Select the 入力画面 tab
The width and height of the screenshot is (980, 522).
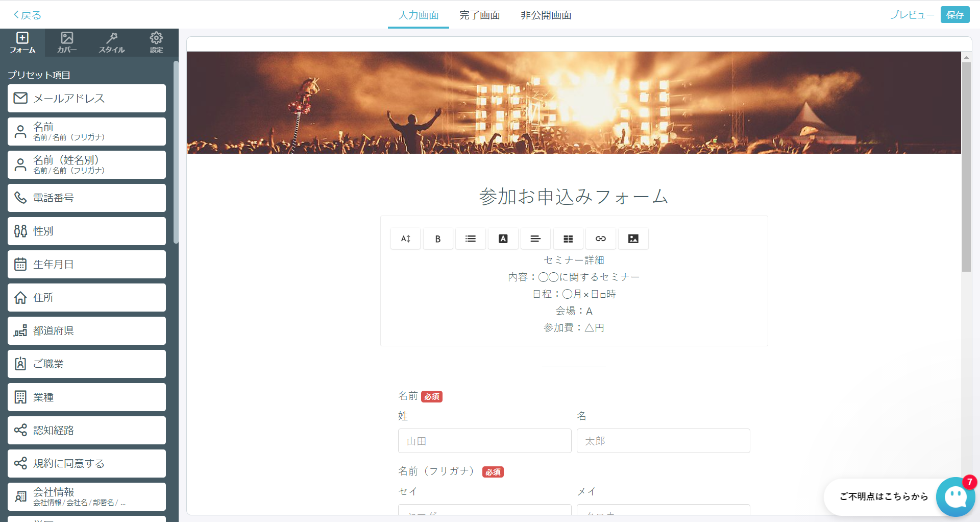click(x=418, y=15)
